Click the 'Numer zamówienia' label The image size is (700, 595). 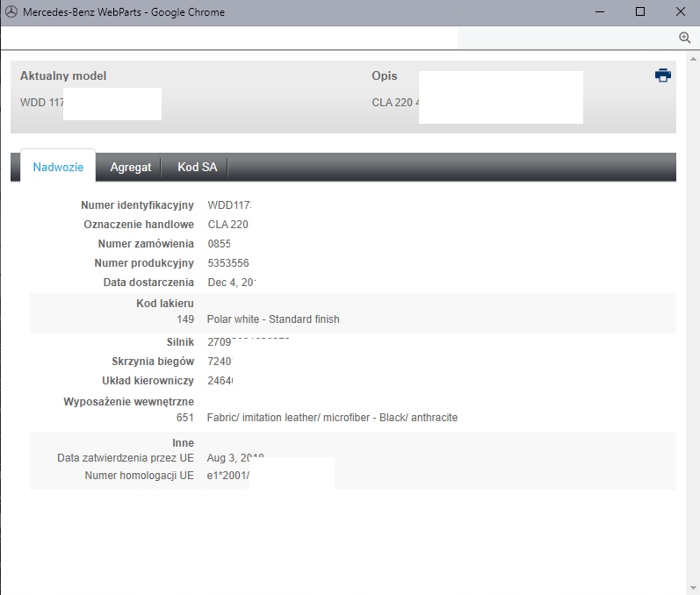pyautogui.click(x=146, y=244)
